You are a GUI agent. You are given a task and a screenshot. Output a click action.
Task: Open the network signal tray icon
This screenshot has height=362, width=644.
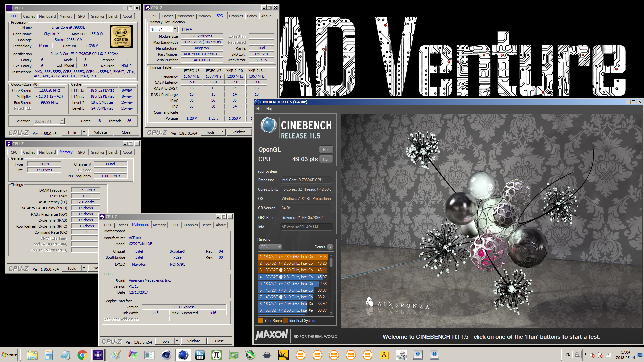click(x=609, y=355)
